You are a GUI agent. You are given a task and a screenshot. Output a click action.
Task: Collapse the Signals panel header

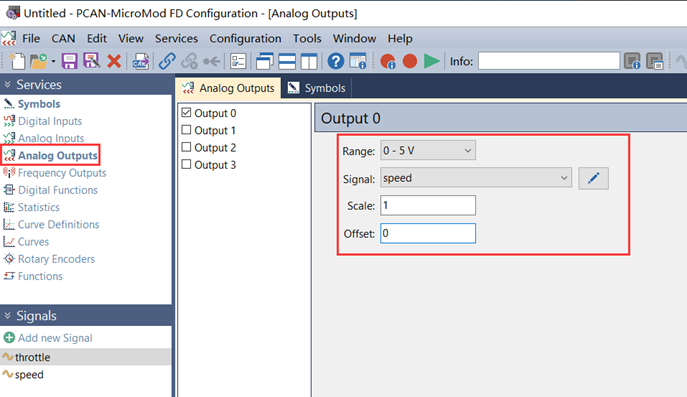[86, 316]
